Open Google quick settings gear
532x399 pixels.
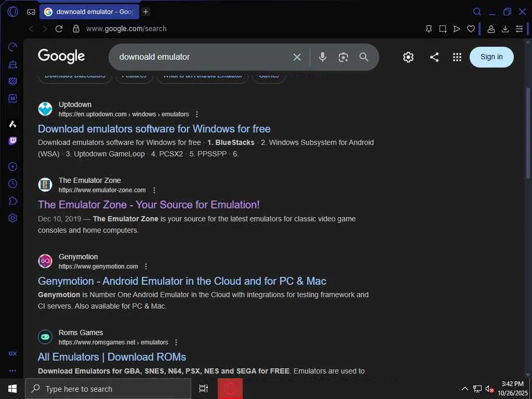tap(408, 57)
